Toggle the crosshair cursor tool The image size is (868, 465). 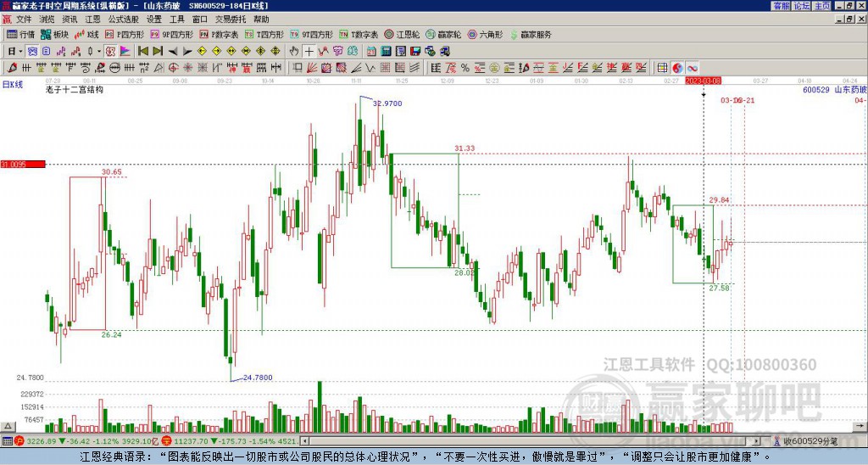tap(309, 52)
